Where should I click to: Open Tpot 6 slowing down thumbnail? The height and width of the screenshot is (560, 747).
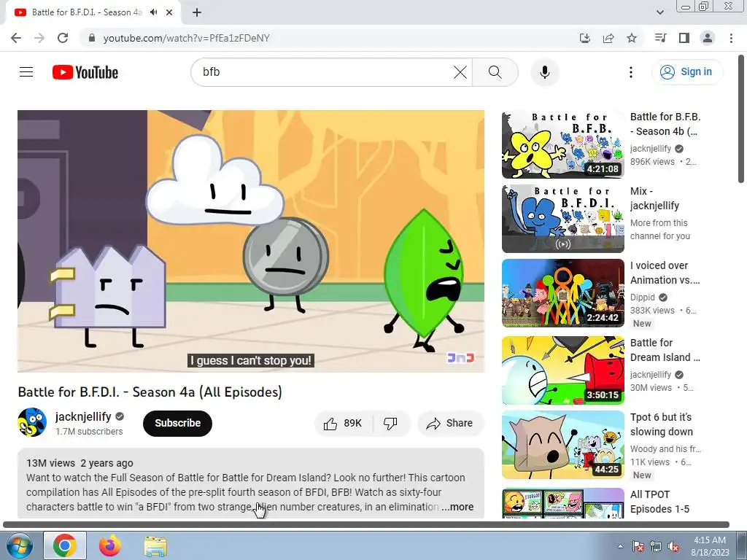pos(562,445)
